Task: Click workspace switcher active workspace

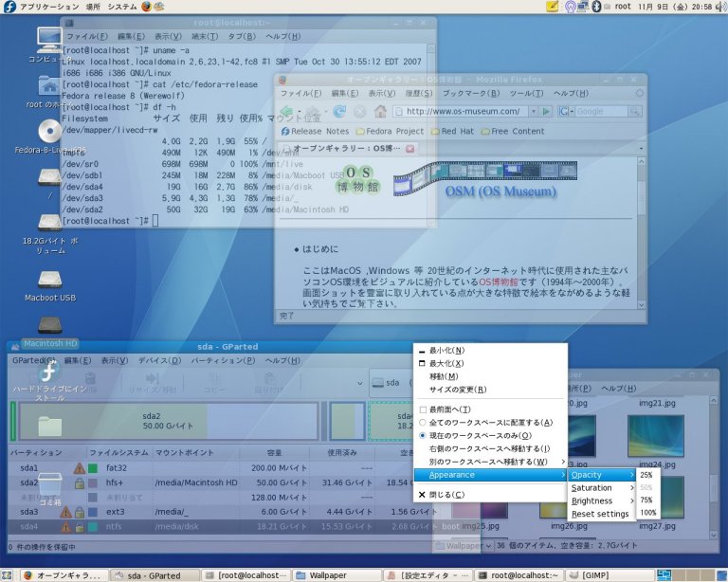Action: (x=664, y=575)
